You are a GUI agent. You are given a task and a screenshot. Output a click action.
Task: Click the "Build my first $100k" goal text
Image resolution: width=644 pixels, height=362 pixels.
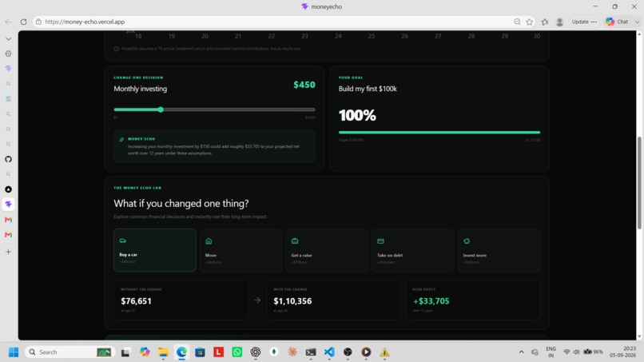pyautogui.click(x=368, y=89)
